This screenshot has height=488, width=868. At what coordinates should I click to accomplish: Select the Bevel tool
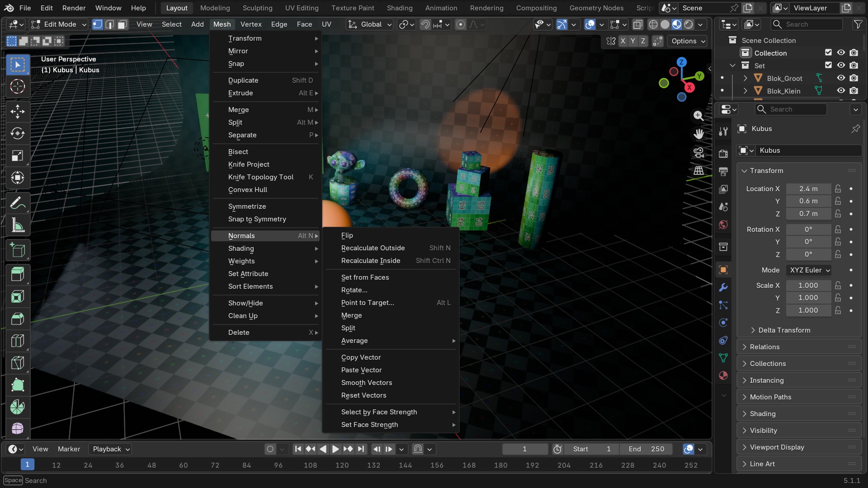point(18,319)
